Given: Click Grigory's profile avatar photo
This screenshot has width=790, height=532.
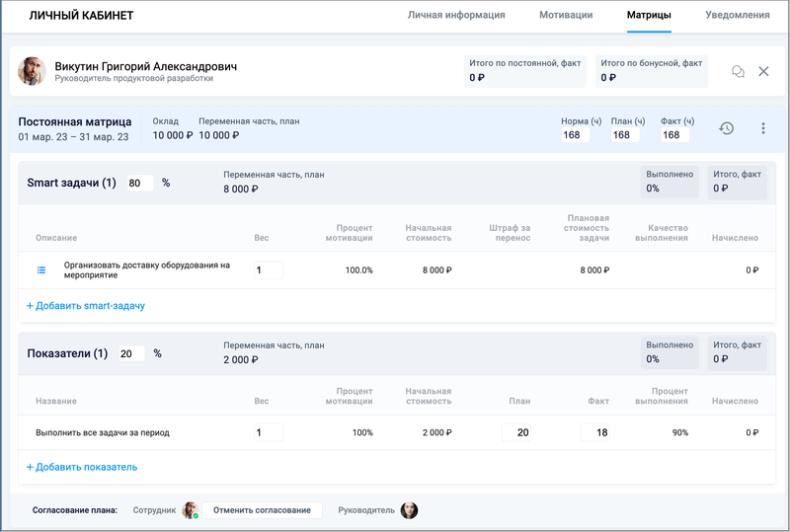Looking at the screenshot, I should coord(33,71).
